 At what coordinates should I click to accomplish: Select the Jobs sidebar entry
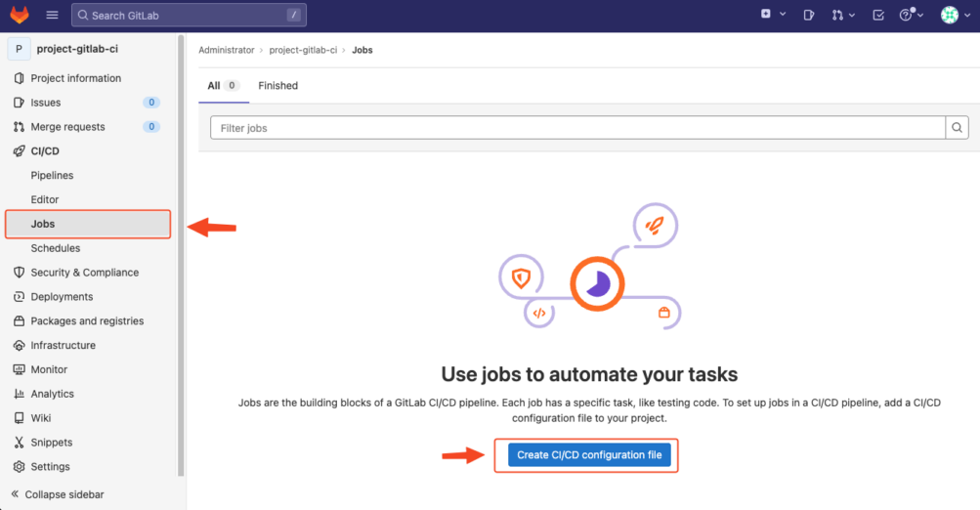click(x=88, y=224)
